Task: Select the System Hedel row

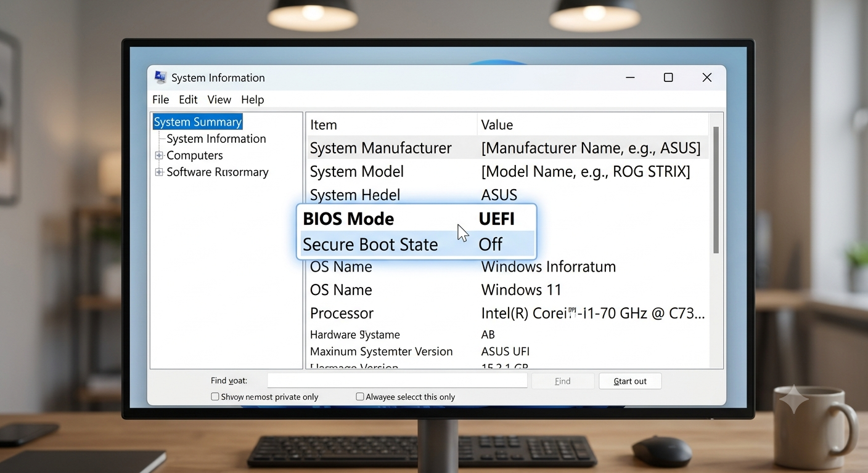Action: tap(507, 195)
